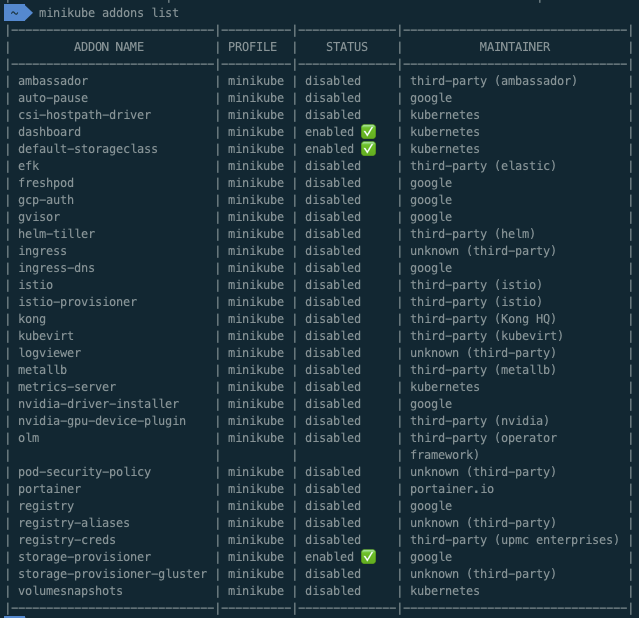This screenshot has height=618, width=639.
Task: Select the 'freshpod' addon name
Action: [x=46, y=183]
